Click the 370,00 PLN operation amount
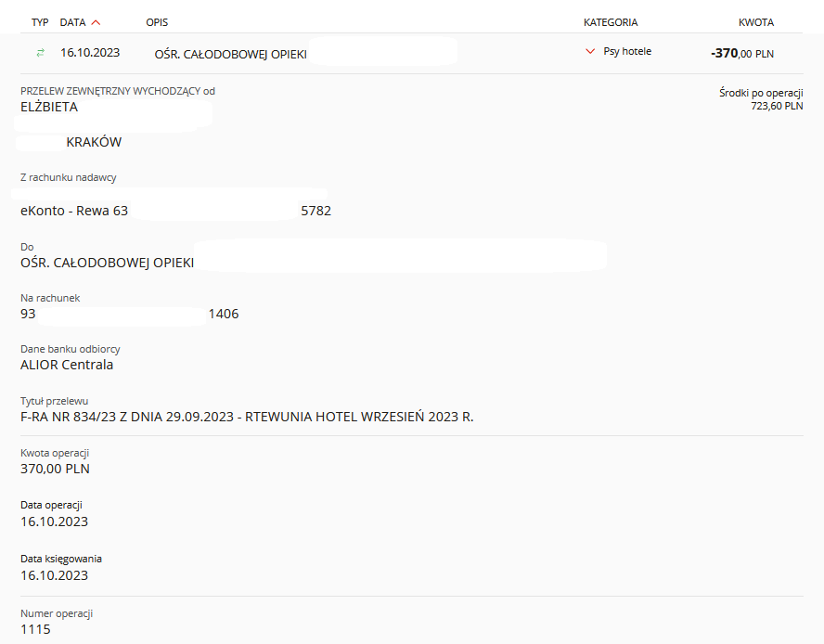Screen dimensions: 824x644 tap(55, 469)
